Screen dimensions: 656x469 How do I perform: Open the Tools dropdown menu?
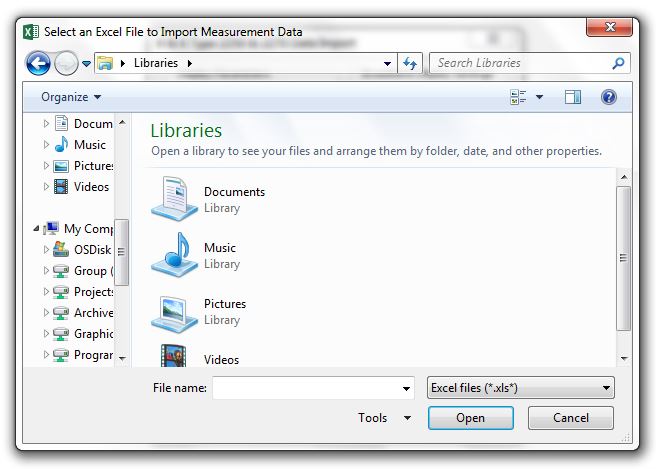[384, 418]
